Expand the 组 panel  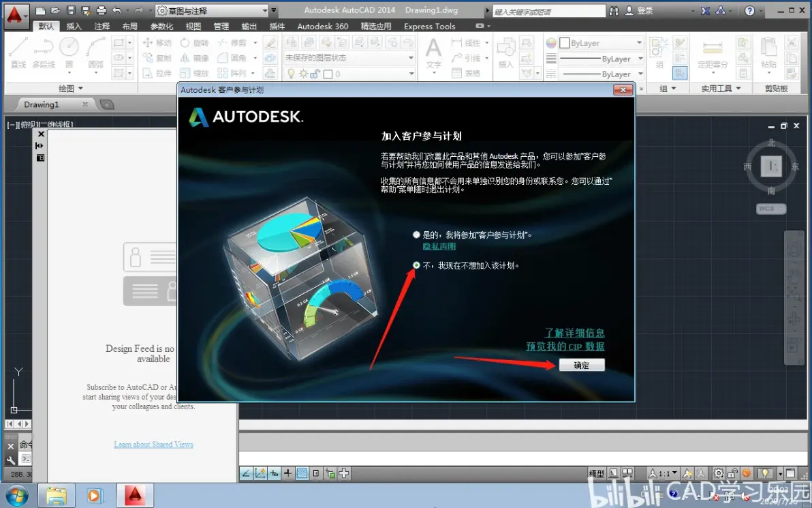(x=668, y=89)
